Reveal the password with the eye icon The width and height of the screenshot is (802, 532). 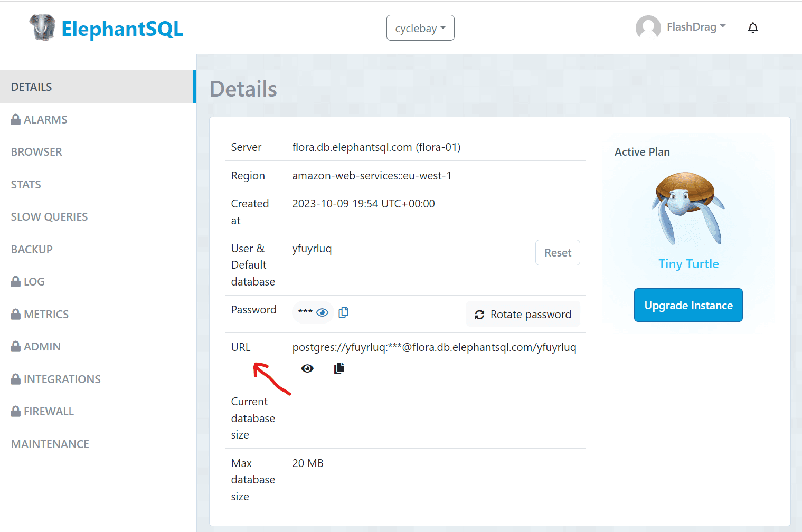click(x=322, y=312)
